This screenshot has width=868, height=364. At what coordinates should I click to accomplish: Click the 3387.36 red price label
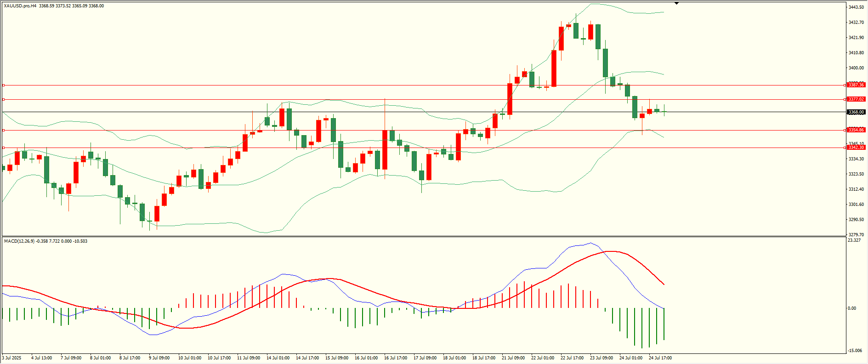point(856,85)
